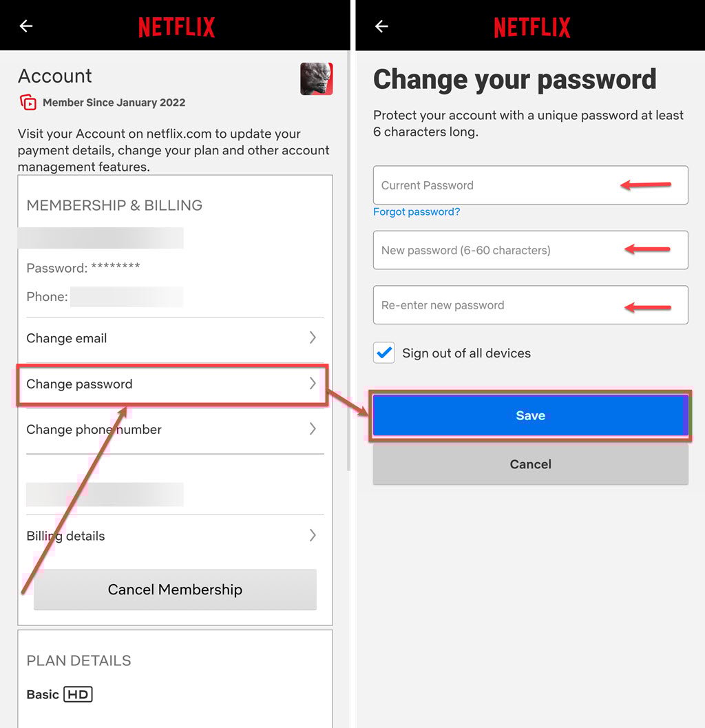The height and width of the screenshot is (728, 705).
Task: Uncheck Sign out of all devices
Action: pos(383,353)
